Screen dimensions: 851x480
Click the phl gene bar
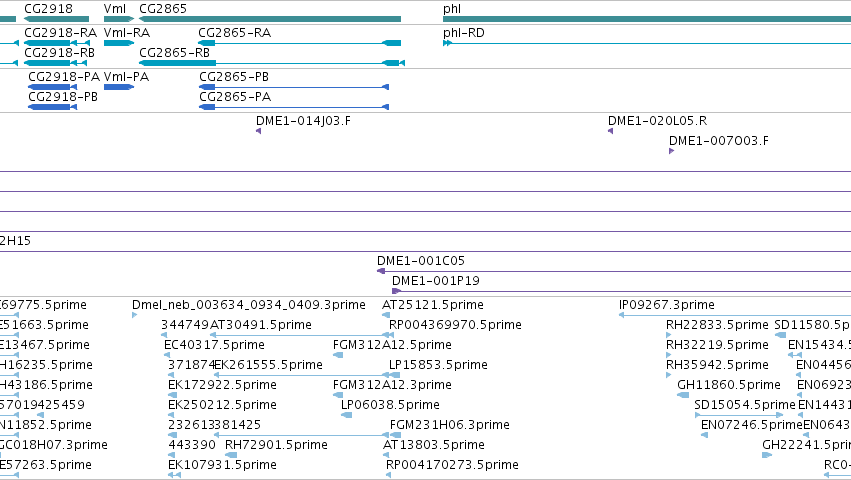click(647, 20)
